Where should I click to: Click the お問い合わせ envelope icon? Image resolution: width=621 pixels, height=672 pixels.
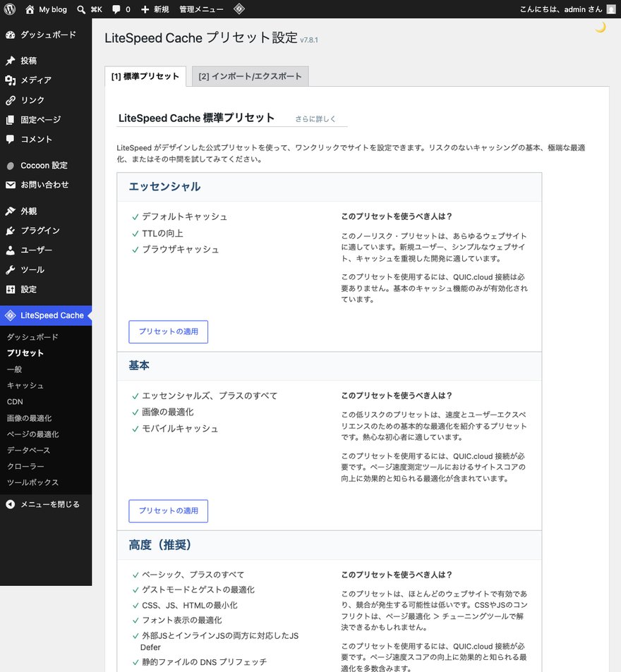tap(11, 185)
